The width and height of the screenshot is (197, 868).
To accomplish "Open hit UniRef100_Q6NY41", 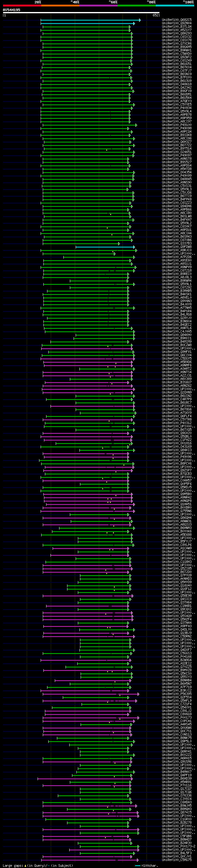I will pos(177,751).
